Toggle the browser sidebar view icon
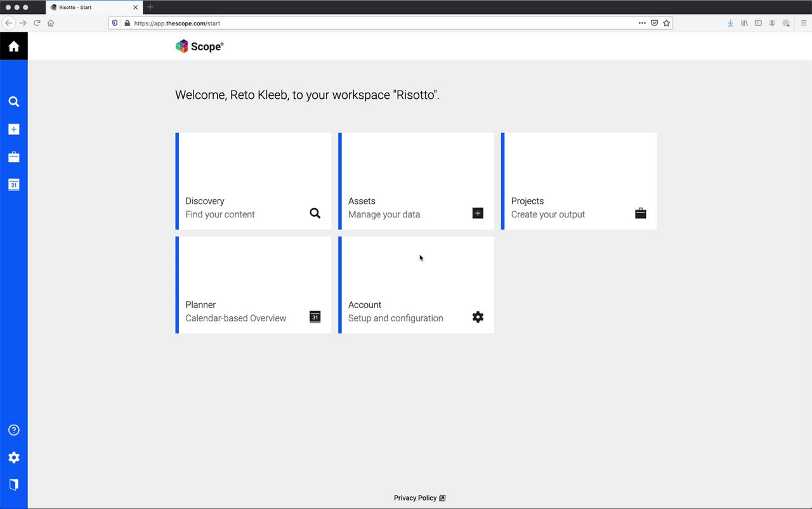This screenshot has width=812, height=509. (758, 23)
